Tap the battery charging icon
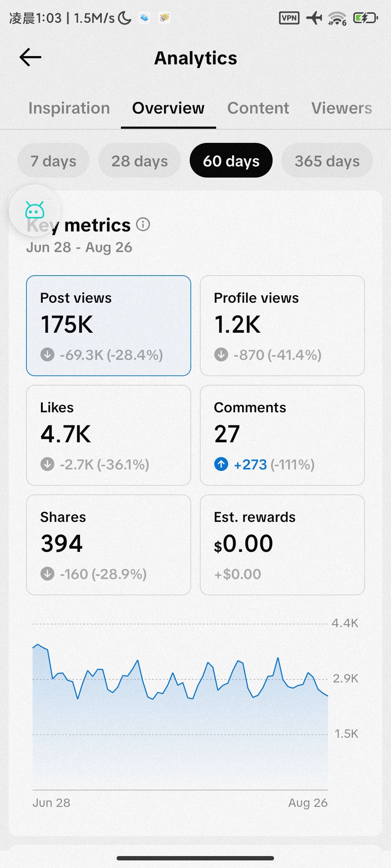The height and width of the screenshot is (868, 391). pos(366,18)
